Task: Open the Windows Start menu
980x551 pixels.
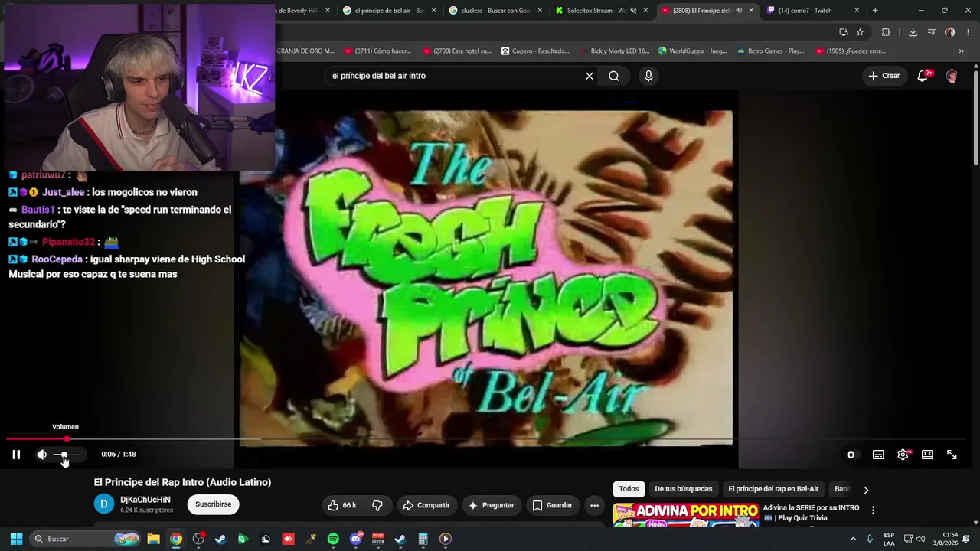Action: click(16, 539)
